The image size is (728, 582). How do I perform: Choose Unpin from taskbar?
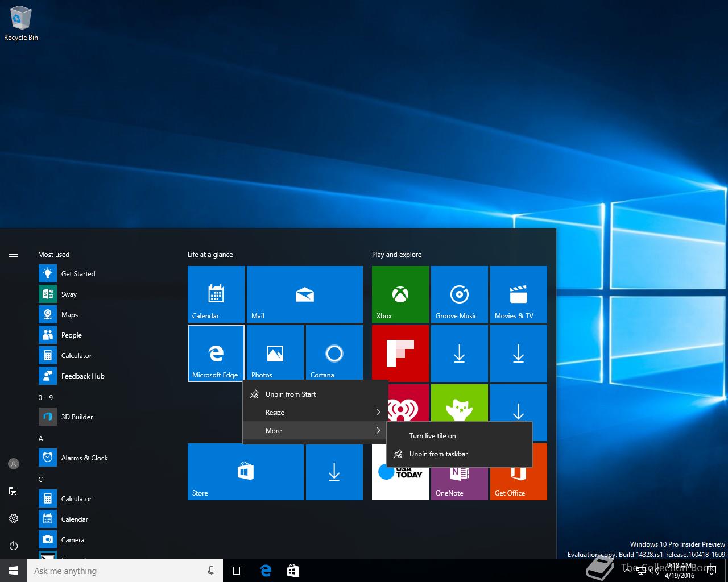point(460,454)
